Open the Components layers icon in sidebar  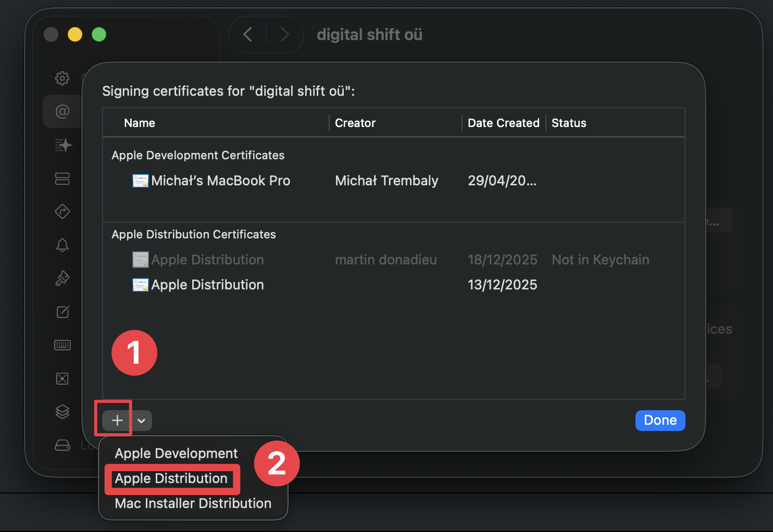point(62,411)
